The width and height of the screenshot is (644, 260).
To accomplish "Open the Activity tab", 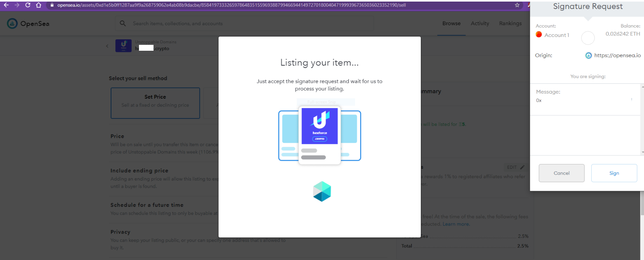I will click(480, 24).
